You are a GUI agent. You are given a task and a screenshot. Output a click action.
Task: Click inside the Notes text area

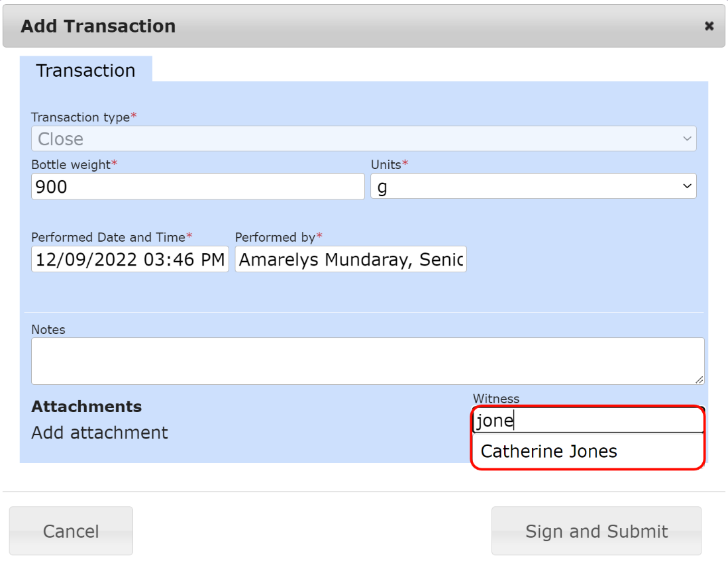pos(367,361)
